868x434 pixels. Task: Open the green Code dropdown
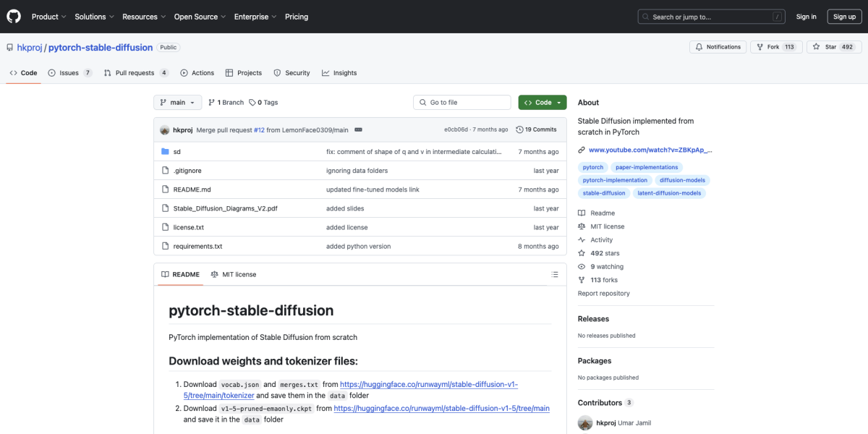point(542,102)
